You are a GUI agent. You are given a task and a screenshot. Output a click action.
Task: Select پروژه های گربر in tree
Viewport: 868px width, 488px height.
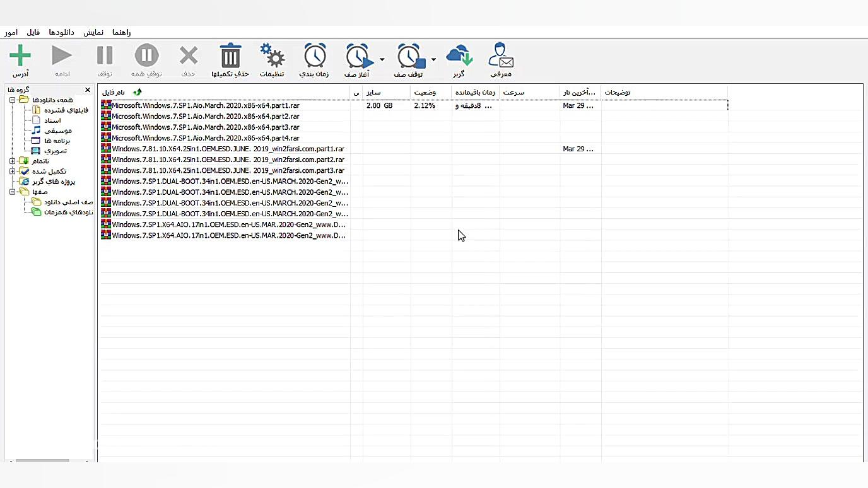click(x=54, y=182)
